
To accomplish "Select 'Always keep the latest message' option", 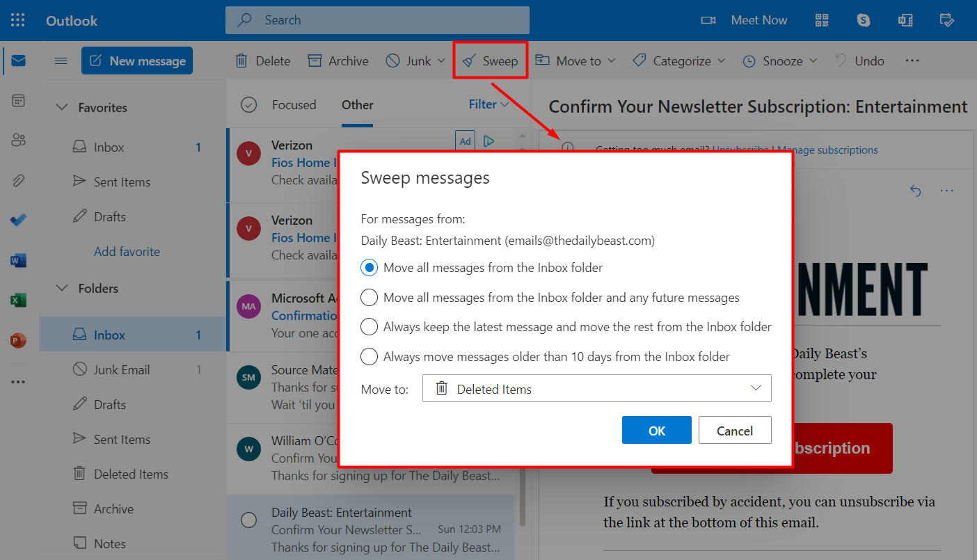I will pyautogui.click(x=566, y=327).
